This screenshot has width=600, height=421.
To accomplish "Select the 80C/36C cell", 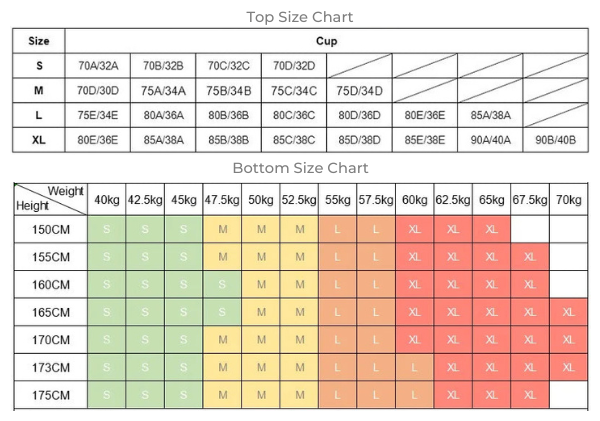I will tap(294, 115).
